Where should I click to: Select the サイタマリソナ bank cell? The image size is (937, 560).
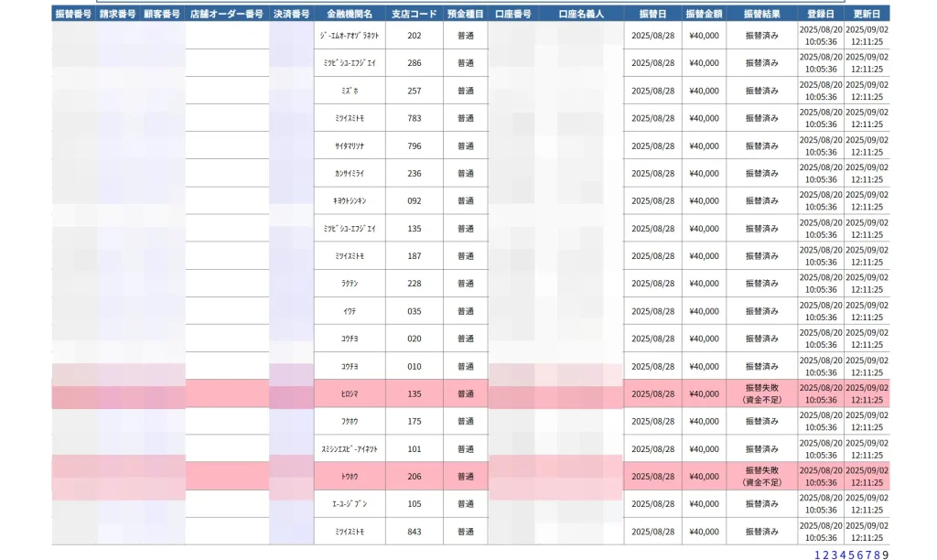pyautogui.click(x=350, y=145)
